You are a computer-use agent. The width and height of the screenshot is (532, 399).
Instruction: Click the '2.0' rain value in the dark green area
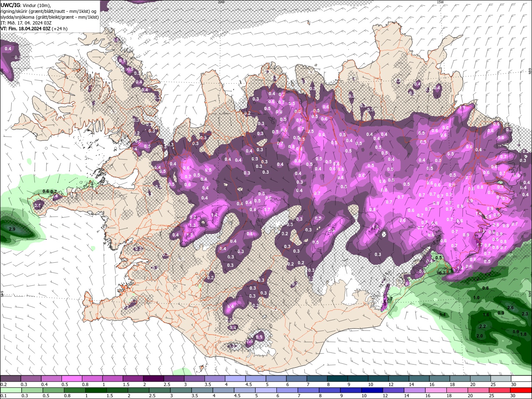tap(480, 336)
